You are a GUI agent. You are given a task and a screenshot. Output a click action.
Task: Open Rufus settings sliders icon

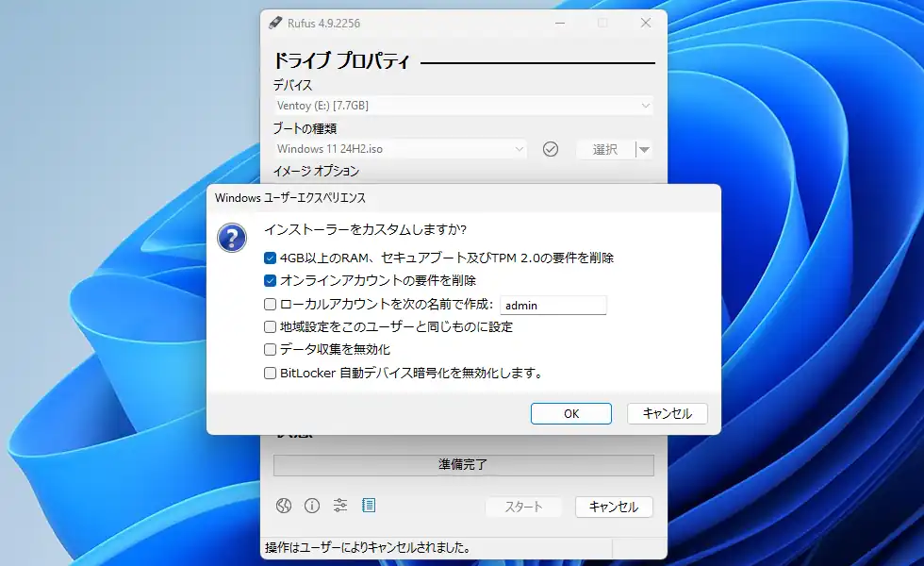(340, 506)
